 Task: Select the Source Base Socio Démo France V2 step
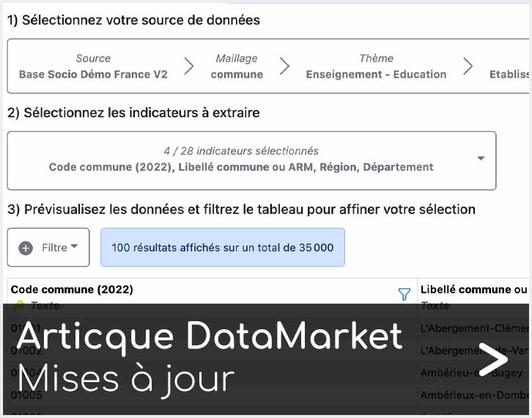(x=93, y=67)
